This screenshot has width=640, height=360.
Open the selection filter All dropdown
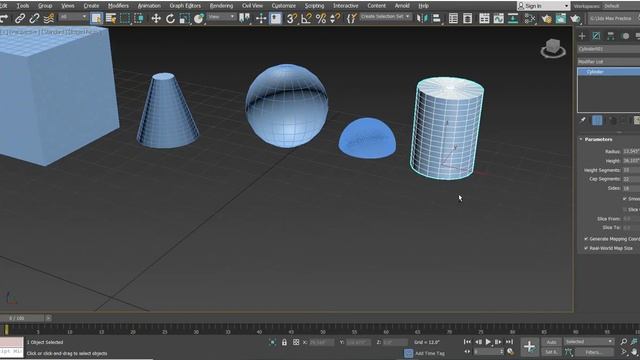click(x=73, y=17)
